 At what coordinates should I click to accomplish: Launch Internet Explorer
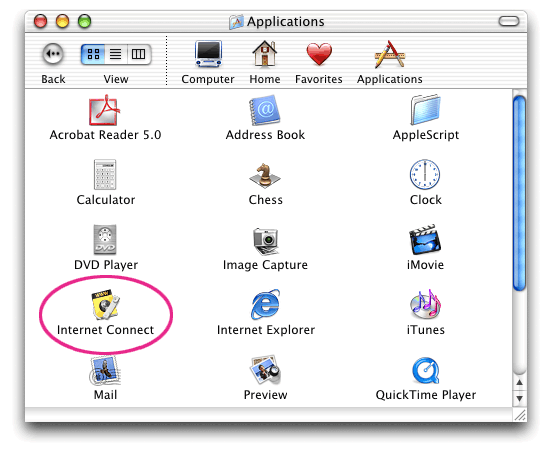[x=265, y=304]
